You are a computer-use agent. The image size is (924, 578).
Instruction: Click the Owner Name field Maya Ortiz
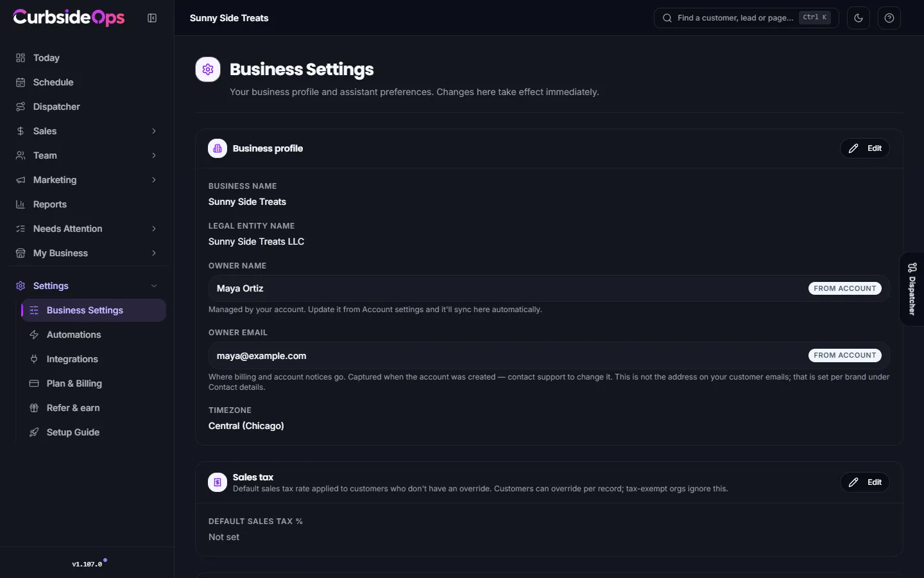point(549,288)
